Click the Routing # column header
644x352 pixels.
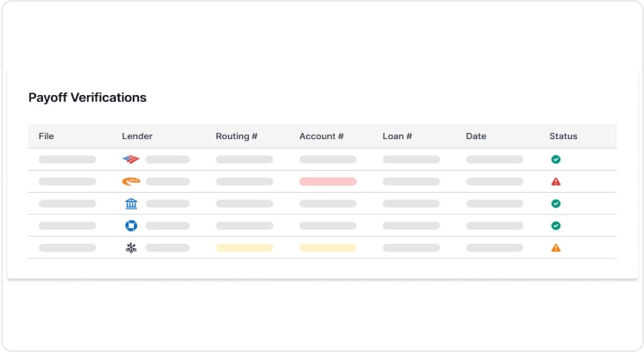(237, 136)
